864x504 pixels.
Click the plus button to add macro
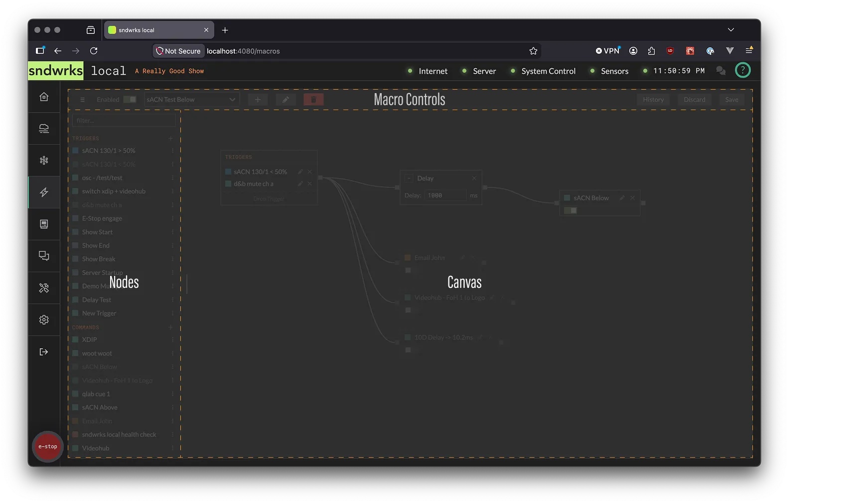[258, 100]
